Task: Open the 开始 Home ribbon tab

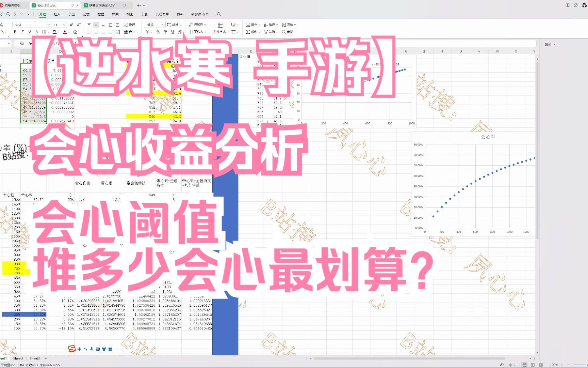Action: pyautogui.click(x=43, y=14)
